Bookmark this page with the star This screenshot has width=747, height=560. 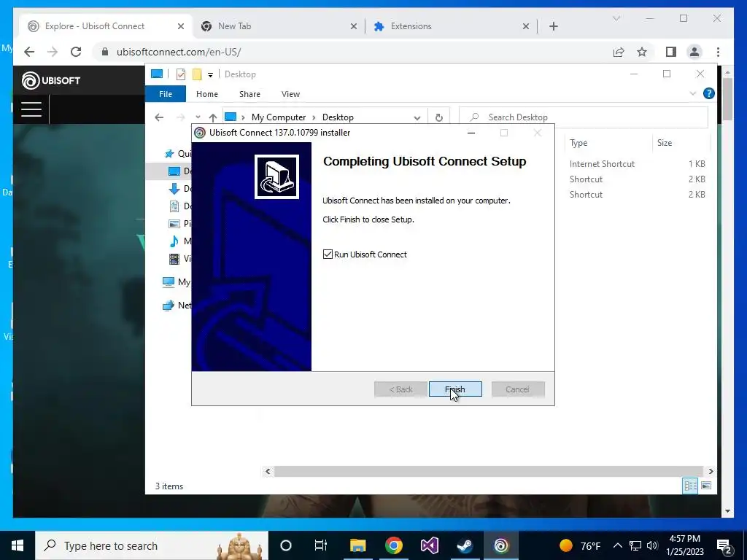coord(642,52)
